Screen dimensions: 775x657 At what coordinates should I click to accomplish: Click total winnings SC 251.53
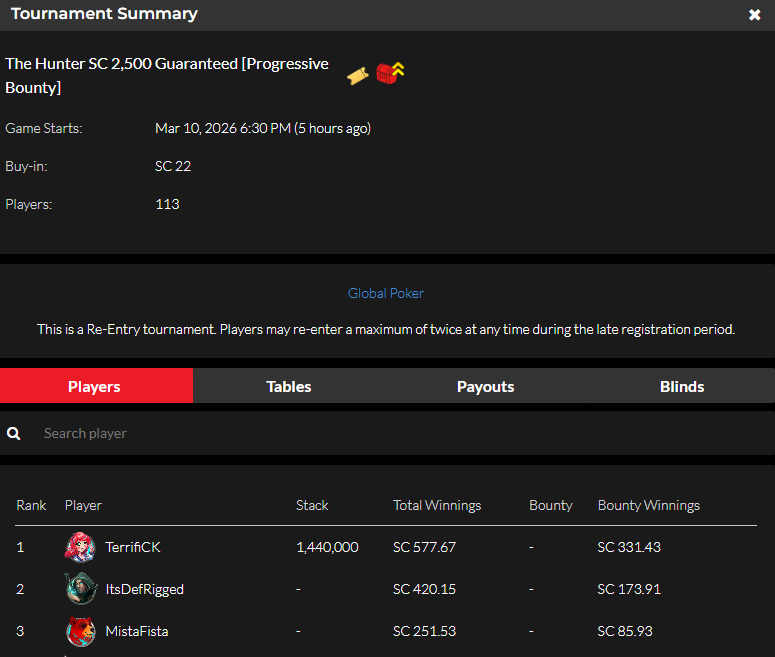click(424, 631)
